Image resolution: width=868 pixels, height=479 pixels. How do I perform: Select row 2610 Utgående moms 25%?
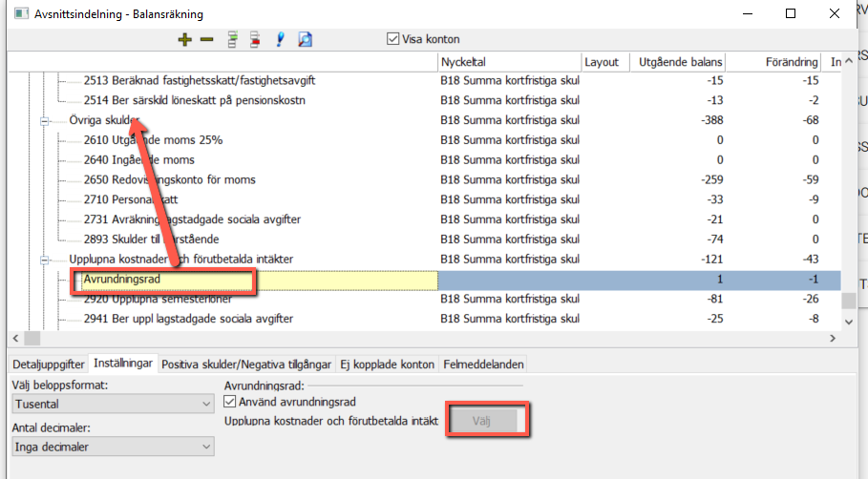click(153, 140)
